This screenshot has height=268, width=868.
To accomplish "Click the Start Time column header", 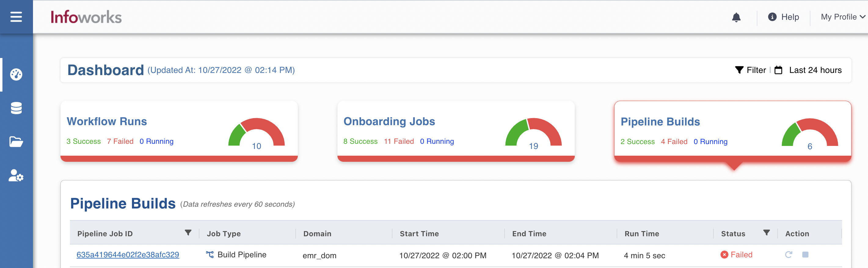I will 419,233.
